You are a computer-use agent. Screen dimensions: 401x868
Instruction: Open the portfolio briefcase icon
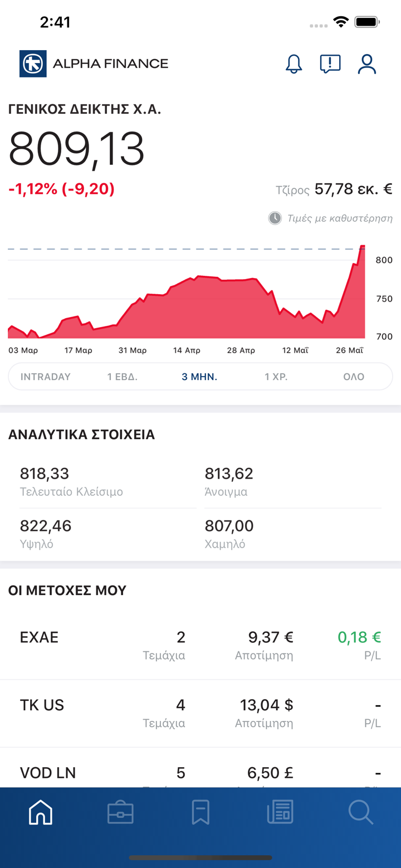[x=120, y=813]
